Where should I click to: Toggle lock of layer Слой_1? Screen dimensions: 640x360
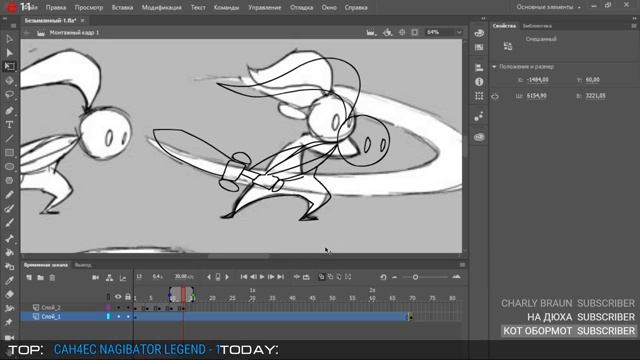tap(128, 317)
